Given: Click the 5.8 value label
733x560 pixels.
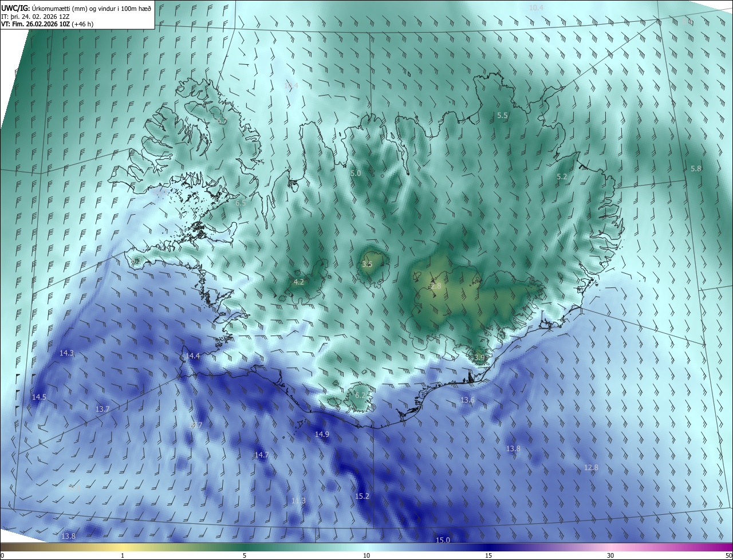Looking at the screenshot, I should [x=696, y=169].
